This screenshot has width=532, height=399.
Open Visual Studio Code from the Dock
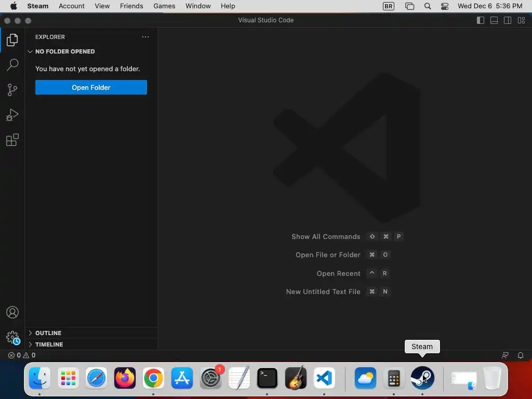(x=324, y=378)
